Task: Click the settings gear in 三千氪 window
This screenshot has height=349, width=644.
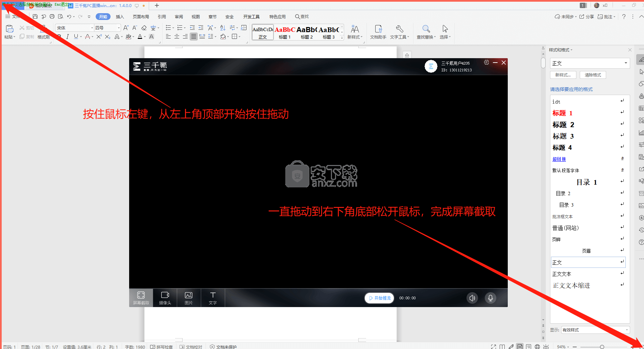Action: tap(486, 63)
